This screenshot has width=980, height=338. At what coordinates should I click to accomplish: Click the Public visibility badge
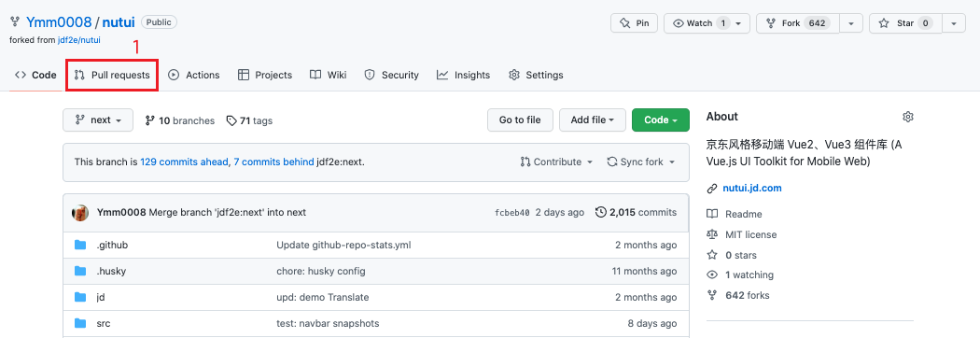tap(159, 21)
